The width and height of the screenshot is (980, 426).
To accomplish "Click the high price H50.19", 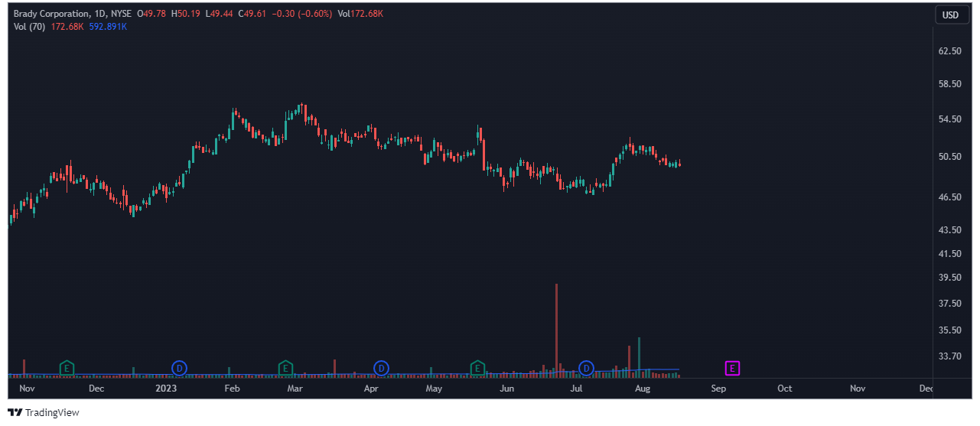I will (185, 15).
